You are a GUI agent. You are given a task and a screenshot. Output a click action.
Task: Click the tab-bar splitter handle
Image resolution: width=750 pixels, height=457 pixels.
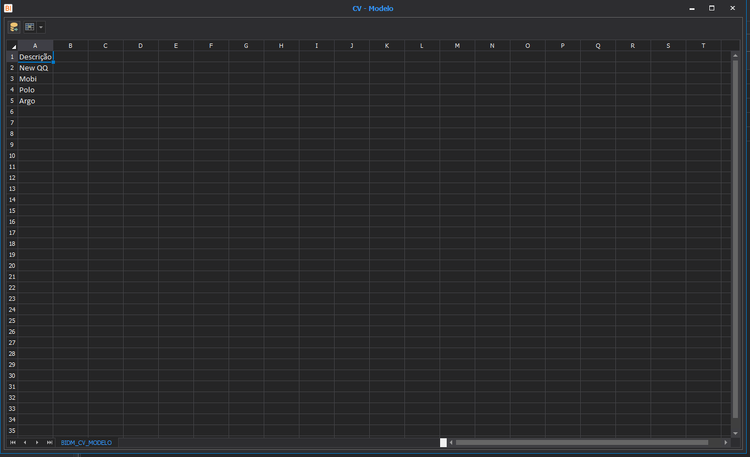pyautogui.click(x=443, y=443)
